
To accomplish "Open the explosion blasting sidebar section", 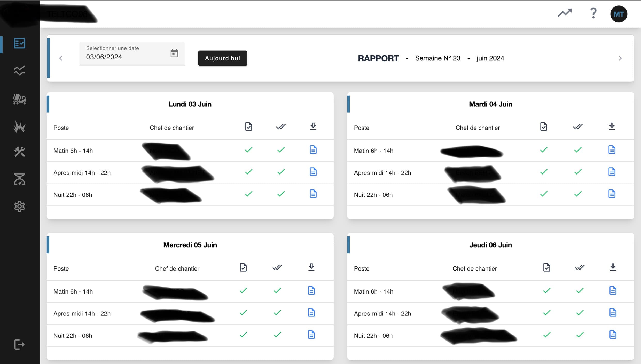I will (19, 126).
